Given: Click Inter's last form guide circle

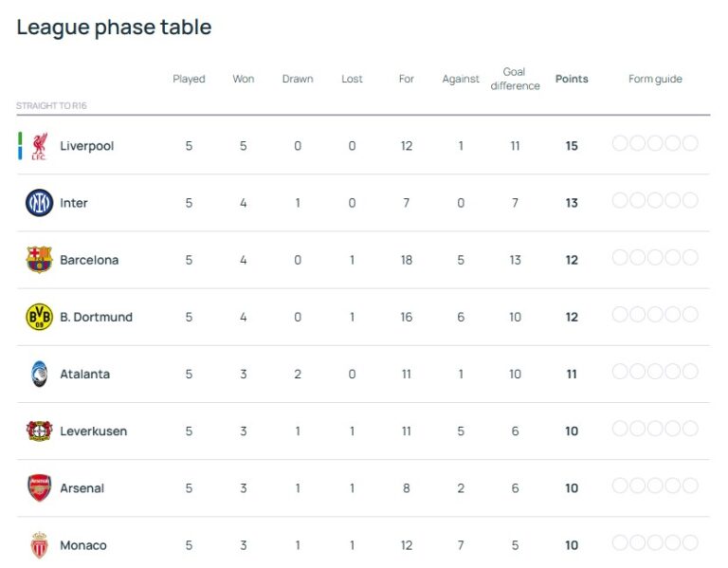Looking at the screenshot, I should 690,200.
